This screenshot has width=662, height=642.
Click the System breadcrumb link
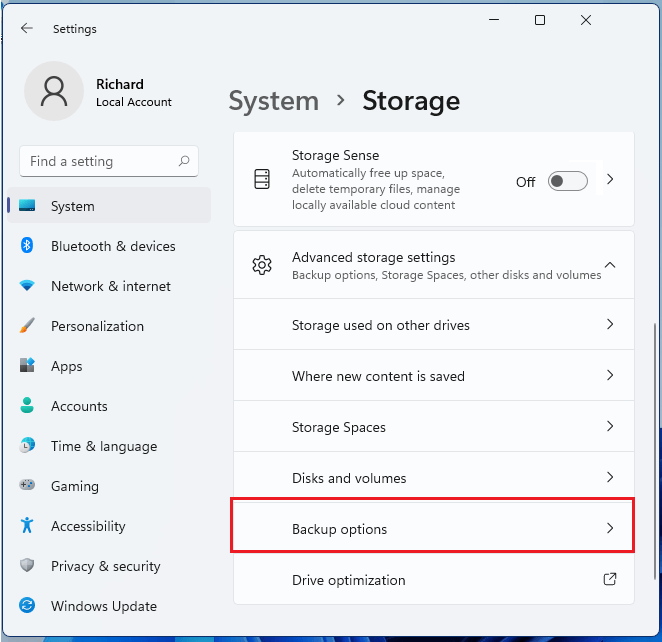273,101
